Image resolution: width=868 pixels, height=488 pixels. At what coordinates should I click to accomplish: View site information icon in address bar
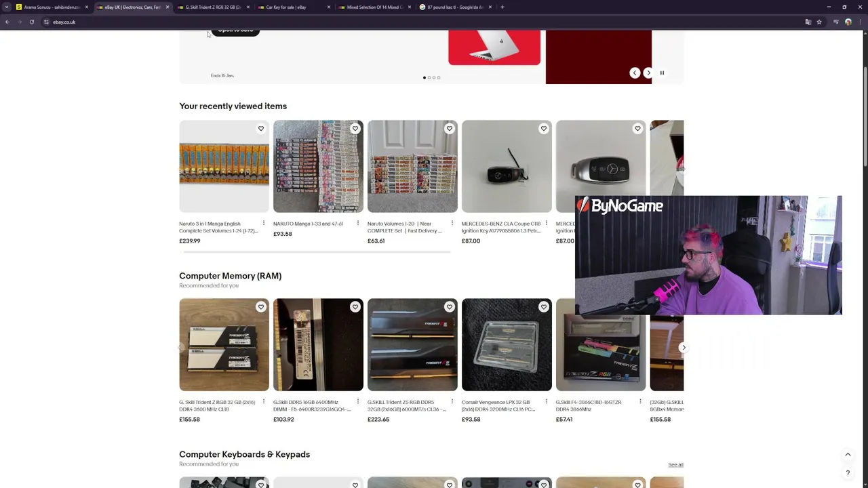(x=46, y=22)
